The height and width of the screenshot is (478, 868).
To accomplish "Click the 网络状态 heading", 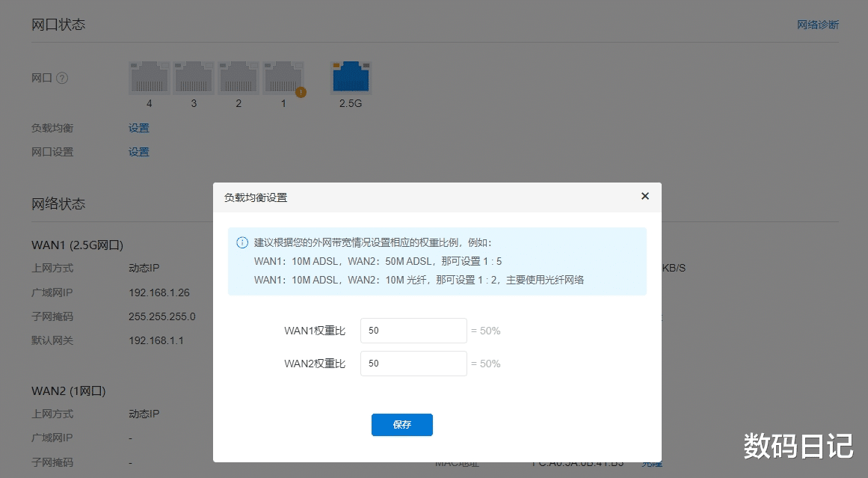I will tap(58, 203).
